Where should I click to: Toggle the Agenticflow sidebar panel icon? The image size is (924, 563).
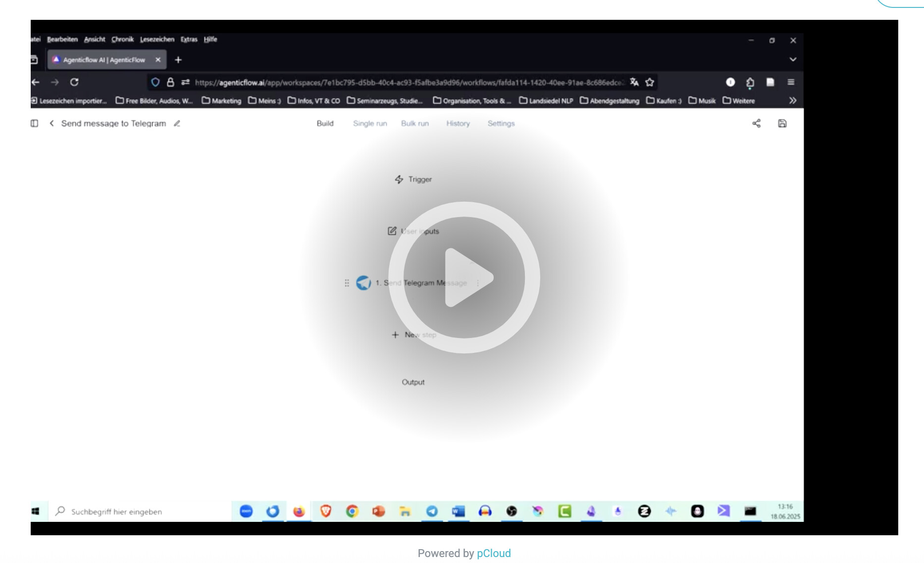coord(34,123)
